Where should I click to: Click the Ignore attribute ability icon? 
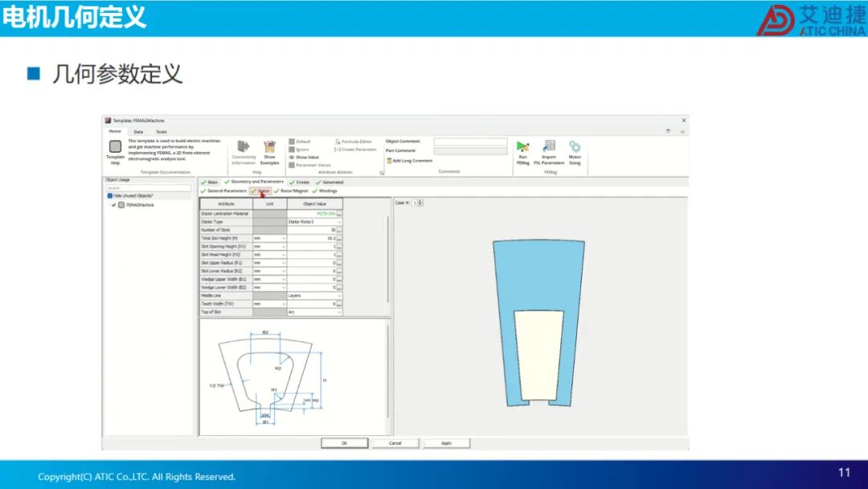[292, 150]
